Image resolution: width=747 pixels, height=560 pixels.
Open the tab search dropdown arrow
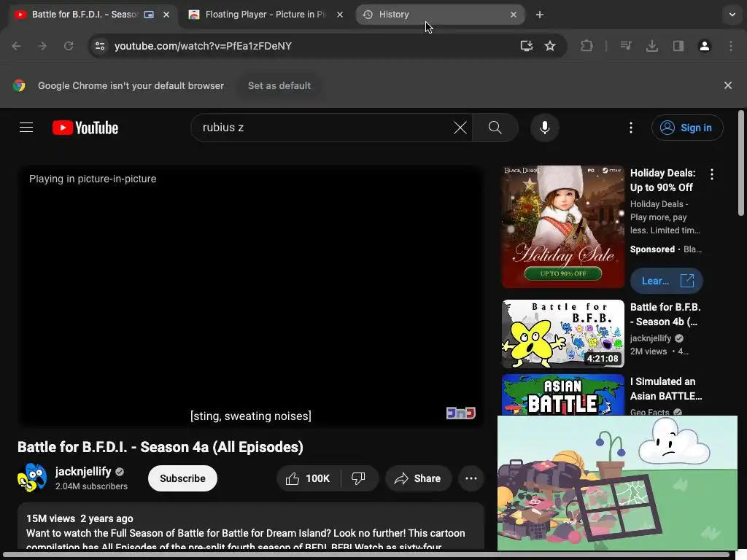coord(732,15)
